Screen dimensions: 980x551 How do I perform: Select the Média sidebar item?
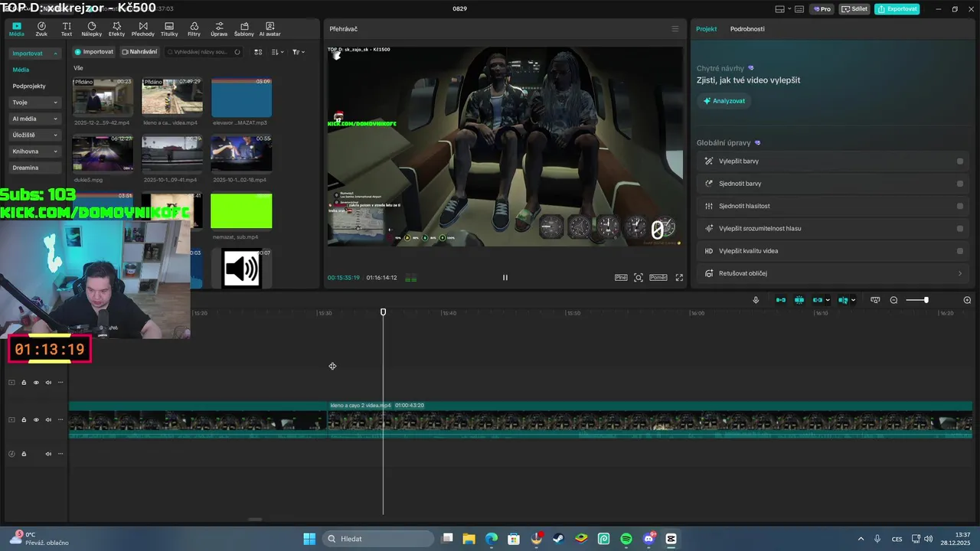coord(21,70)
